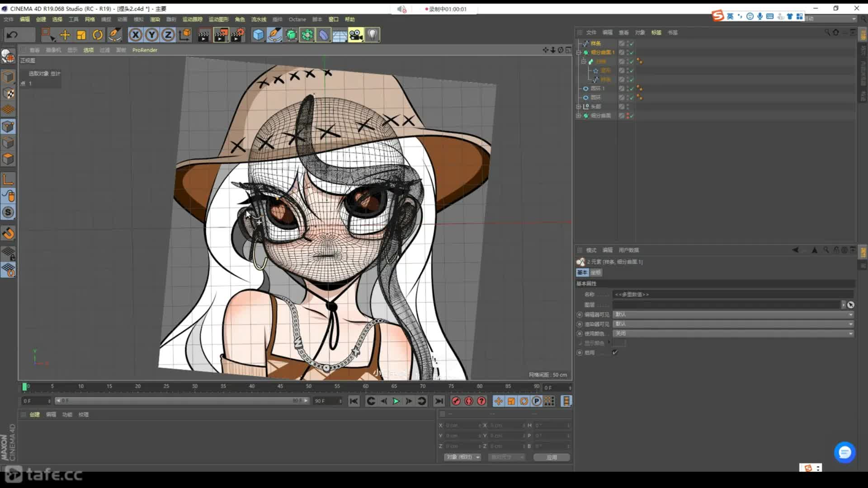This screenshot has height=488, width=868.
Task: Open the 对象 (相对) coordinate mode dropdown
Action: [462, 457]
